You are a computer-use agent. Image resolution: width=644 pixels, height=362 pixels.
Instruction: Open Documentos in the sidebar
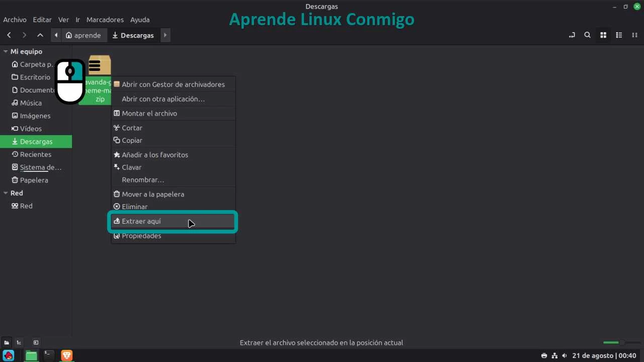pyautogui.click(x=36, y=90)
